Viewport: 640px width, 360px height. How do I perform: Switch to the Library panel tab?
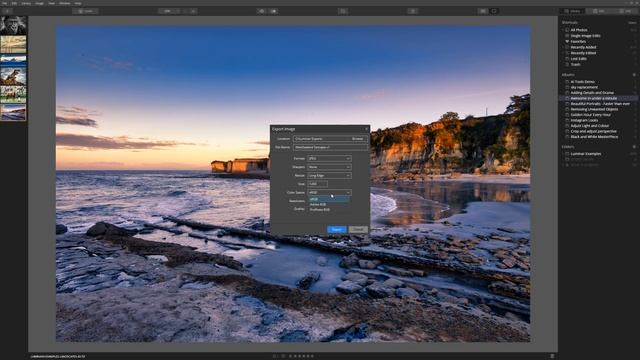coord(572,11)
